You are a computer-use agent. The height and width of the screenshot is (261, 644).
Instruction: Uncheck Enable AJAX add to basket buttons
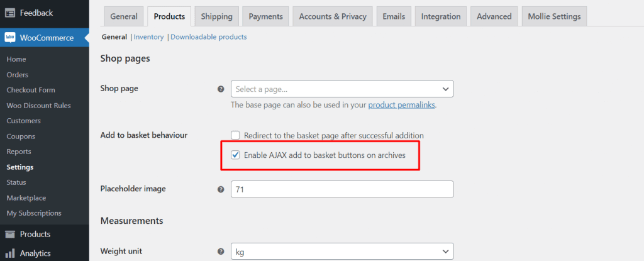[235, 155]
